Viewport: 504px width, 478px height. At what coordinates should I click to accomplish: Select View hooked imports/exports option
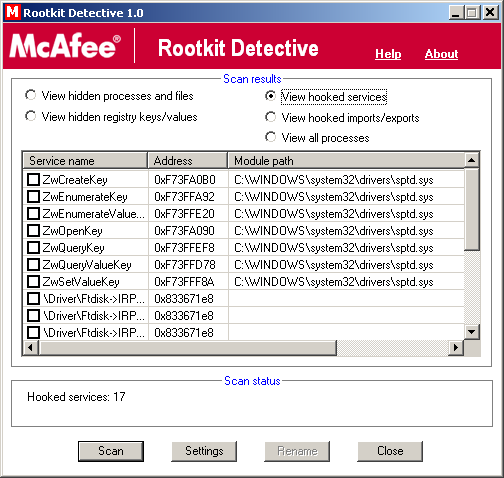coord(342,118)
